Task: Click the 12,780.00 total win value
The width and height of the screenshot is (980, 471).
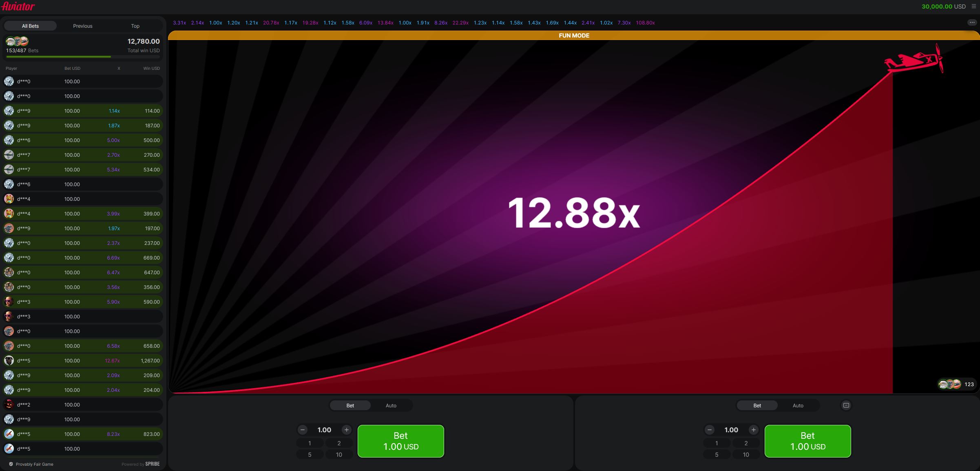Action: [144, 41]
